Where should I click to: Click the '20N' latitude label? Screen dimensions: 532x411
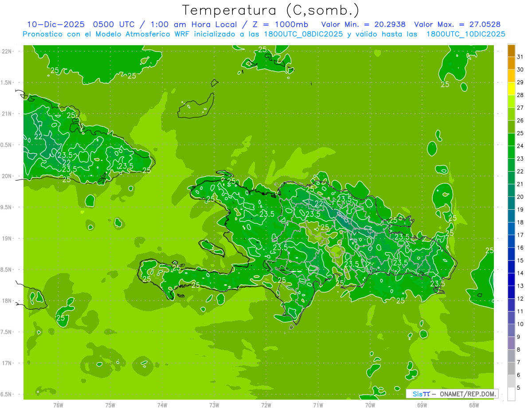point(7,176)
